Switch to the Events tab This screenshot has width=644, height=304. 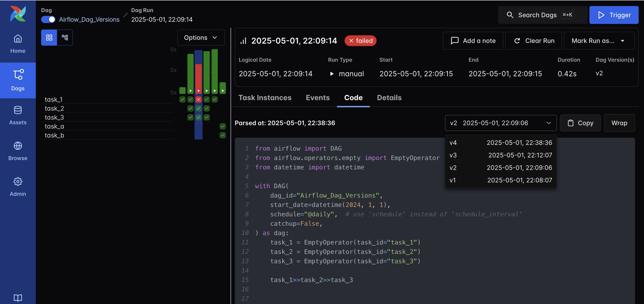(318, 98)
